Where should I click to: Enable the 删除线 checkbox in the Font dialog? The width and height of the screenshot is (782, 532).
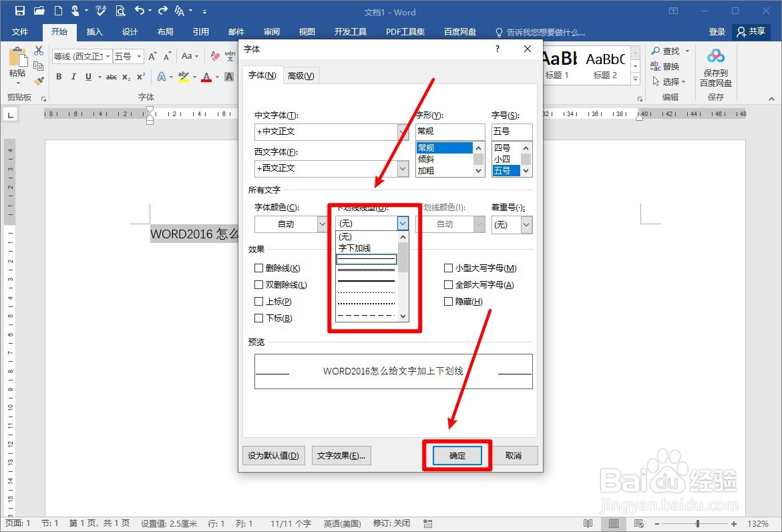[258, 268]
